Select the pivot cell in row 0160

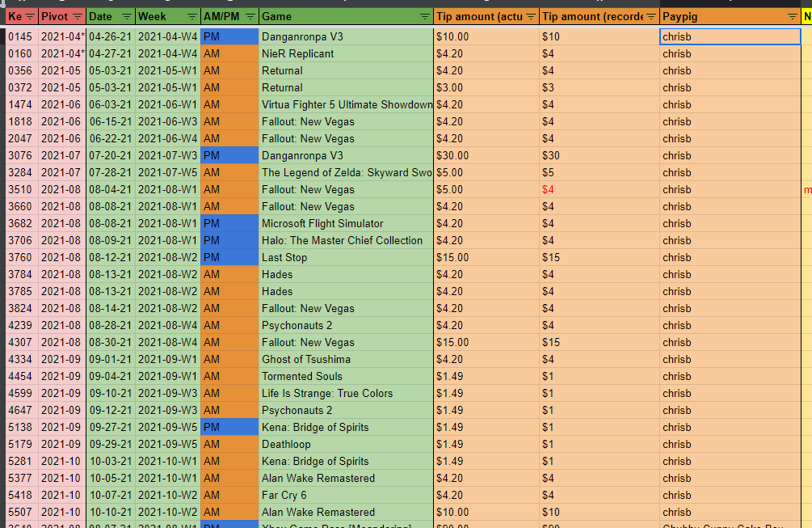tap(62, 54)
